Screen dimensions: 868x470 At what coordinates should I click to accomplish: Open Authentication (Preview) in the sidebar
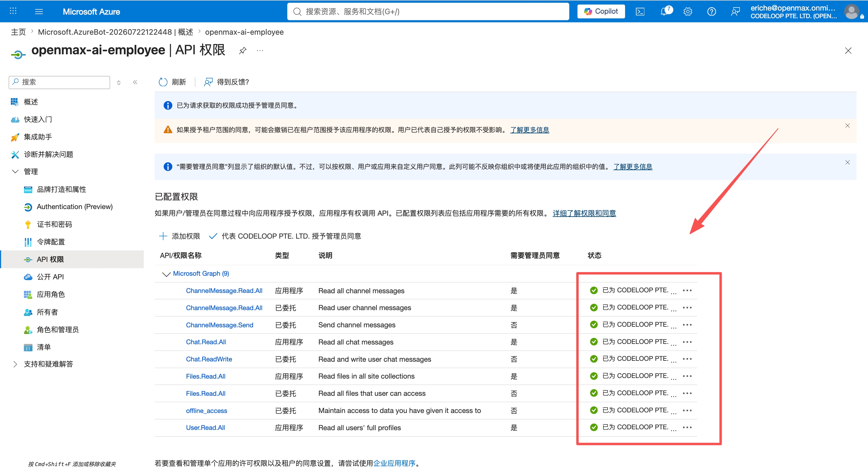74,207
